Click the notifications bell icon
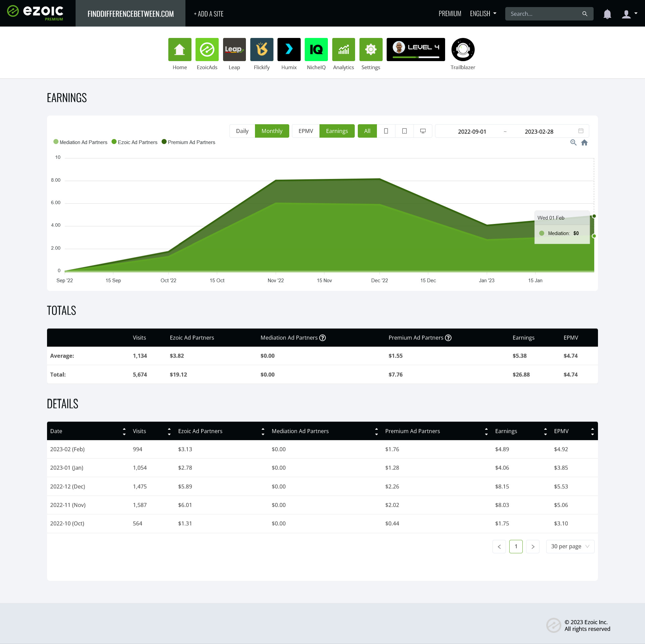The height and width of the screenshot is (644, 645). point(607,14)
